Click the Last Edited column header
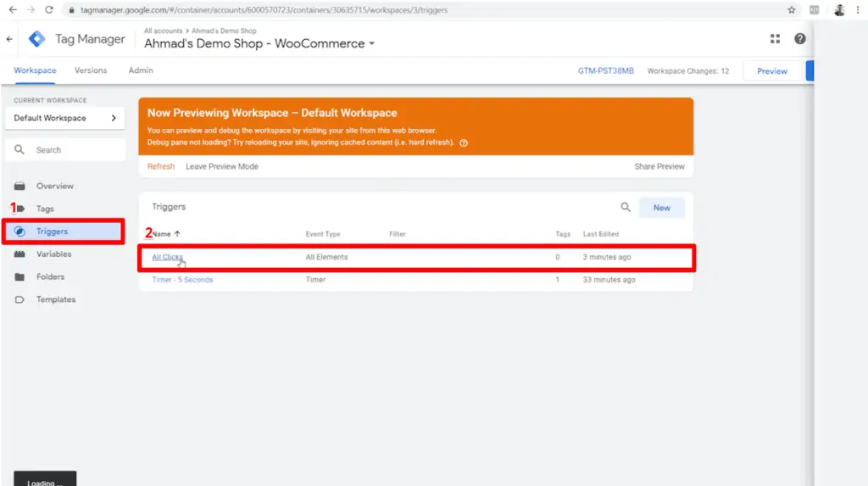Image resolution: width=868 pixels, height=486 pixels. coord(601,234)
